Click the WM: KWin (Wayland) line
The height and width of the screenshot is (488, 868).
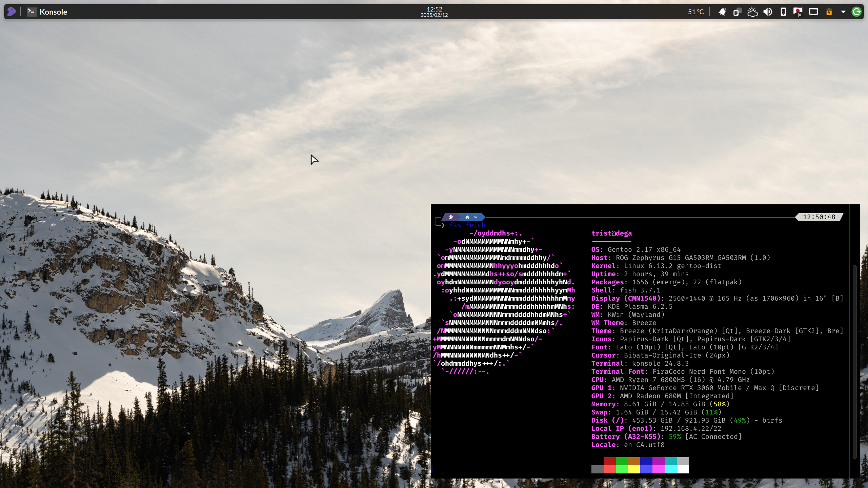pos(628,315)
